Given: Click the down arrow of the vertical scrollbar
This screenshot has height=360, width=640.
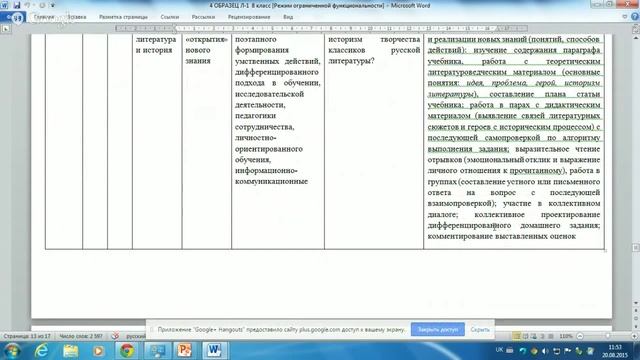Looking at the screenshot, I should (x=636, y=303).
